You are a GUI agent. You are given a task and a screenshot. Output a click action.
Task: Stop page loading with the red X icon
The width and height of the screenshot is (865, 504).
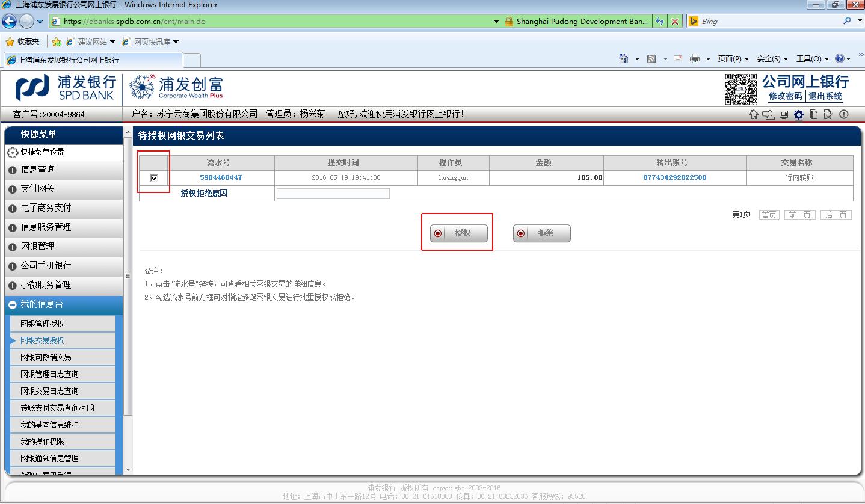click(x=675, y=22)
